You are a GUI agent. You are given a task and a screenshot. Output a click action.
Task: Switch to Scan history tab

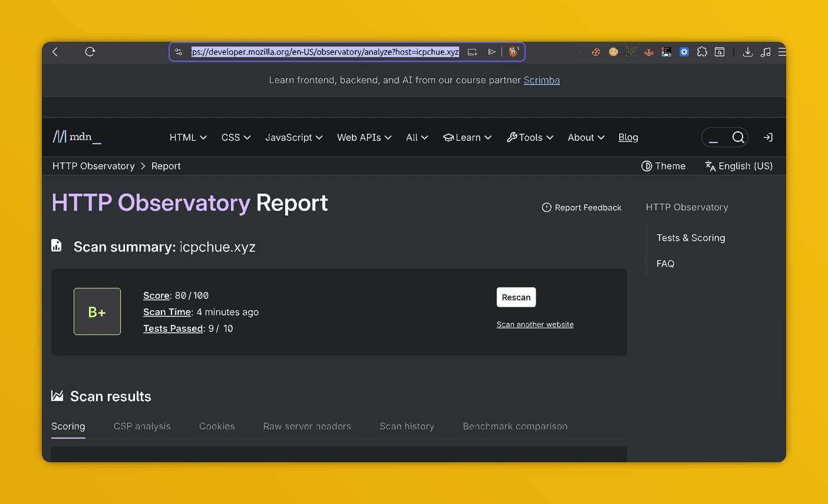[x=407, y=426]
